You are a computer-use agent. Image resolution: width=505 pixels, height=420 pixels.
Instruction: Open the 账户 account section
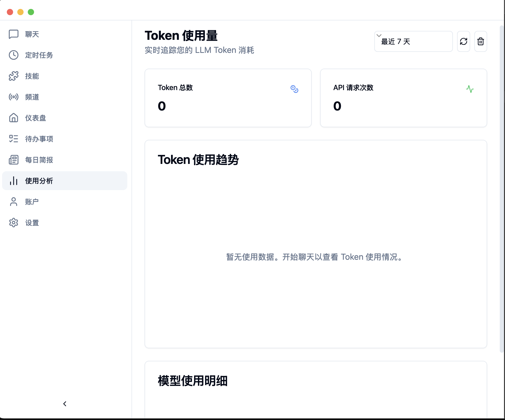pyautogui.click(x=31, y=202)
